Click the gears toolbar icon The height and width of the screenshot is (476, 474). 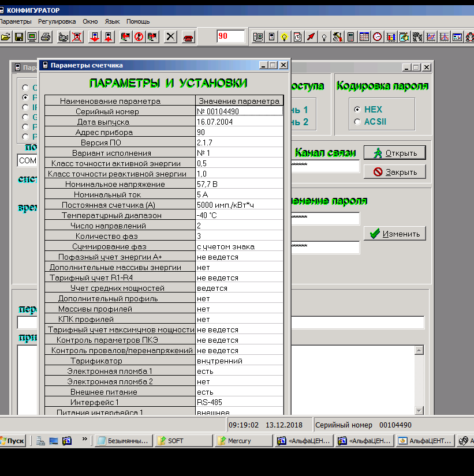417,37
